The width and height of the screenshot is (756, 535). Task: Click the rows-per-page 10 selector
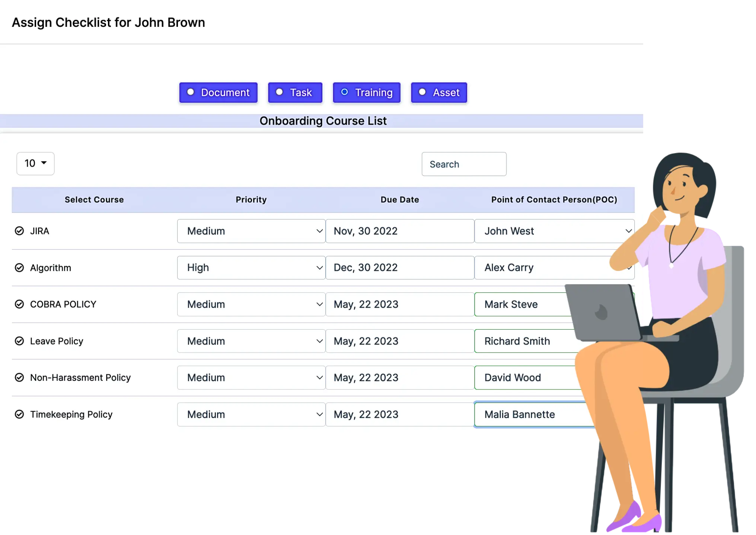35,163
